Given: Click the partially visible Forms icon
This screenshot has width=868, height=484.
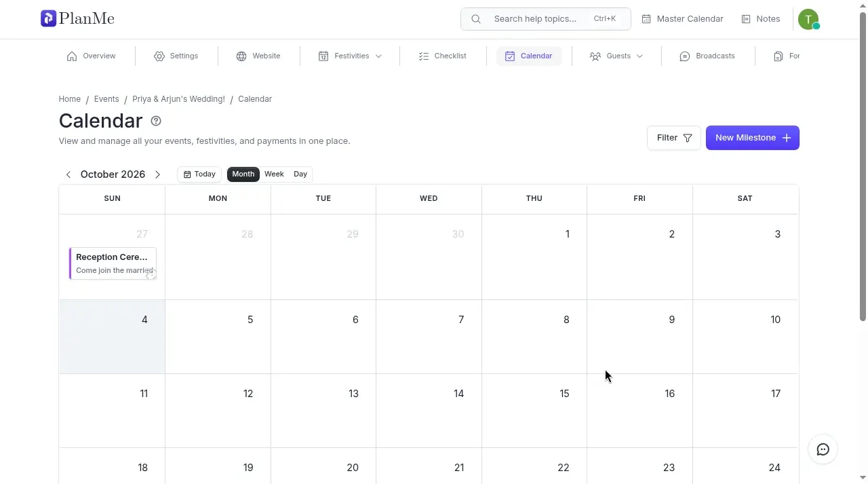Looking at the screenshot, I should (778, 56).
